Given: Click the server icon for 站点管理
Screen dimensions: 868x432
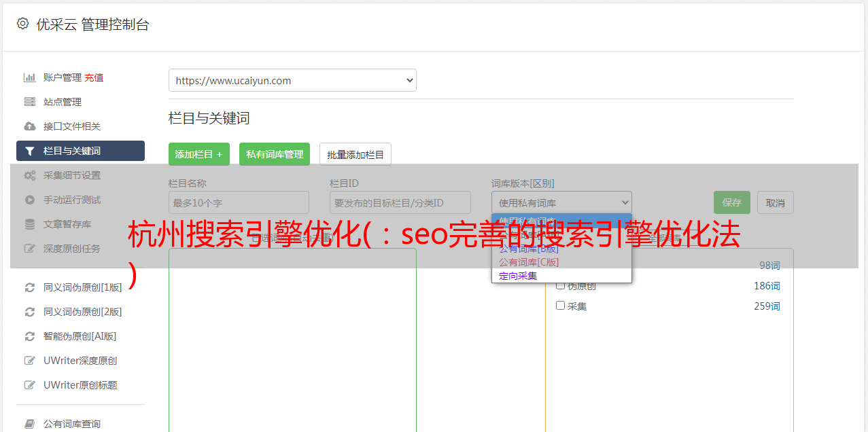Looking at the screenshot, I should click(x=29, y=102).
